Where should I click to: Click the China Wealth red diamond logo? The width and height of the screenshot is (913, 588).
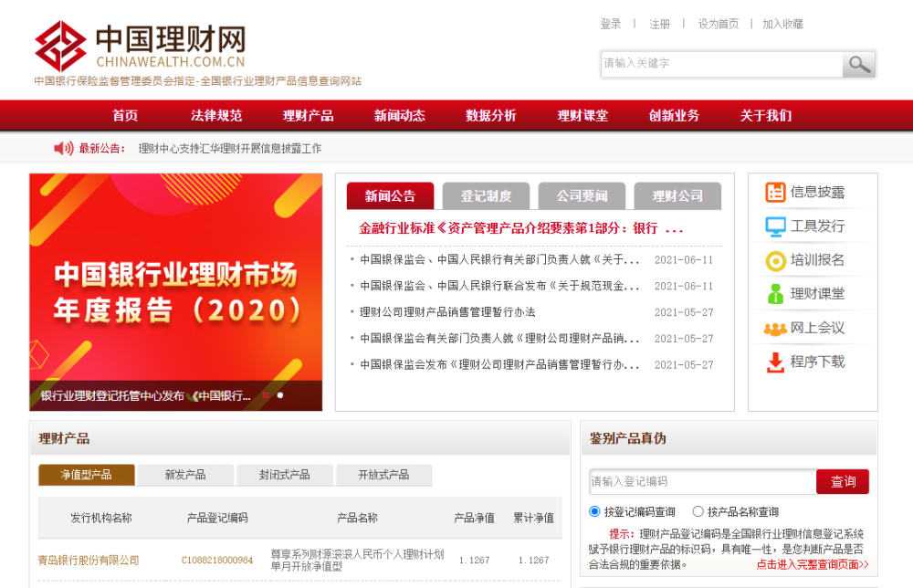(60, 46)
